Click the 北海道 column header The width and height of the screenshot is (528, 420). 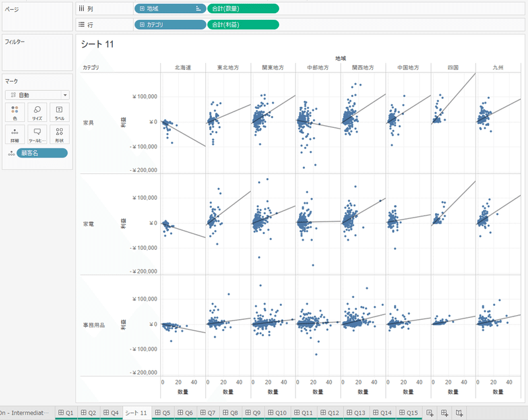pyautogui.click(x=183, y=68)
